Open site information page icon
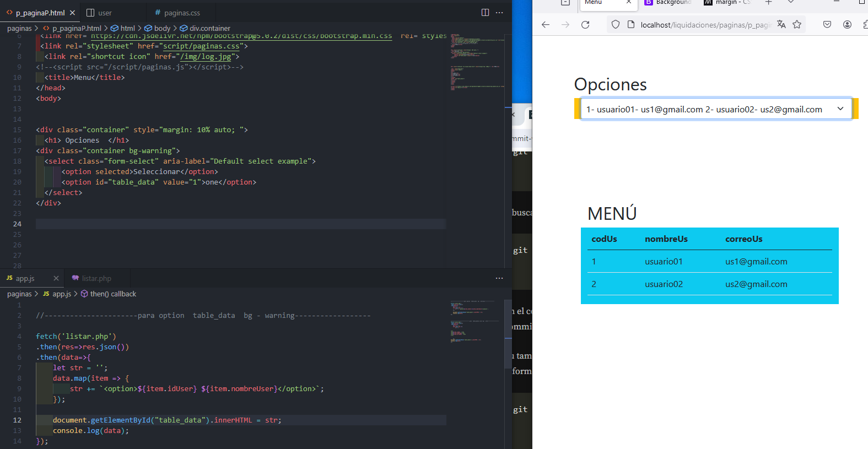 pyautogui.click(x=631, y=24)
